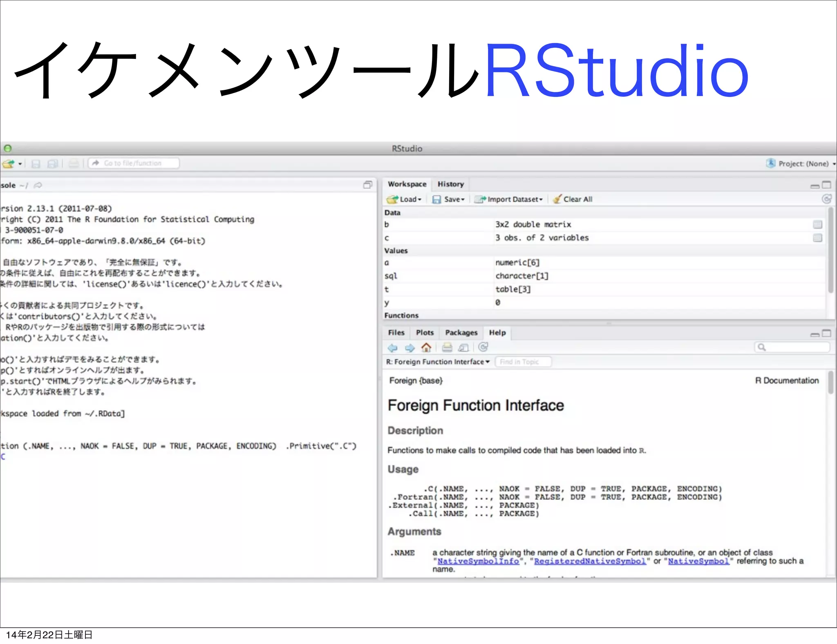
Task: Open the RegisteredNativeSymbol link
Action: tap(590, 561)
